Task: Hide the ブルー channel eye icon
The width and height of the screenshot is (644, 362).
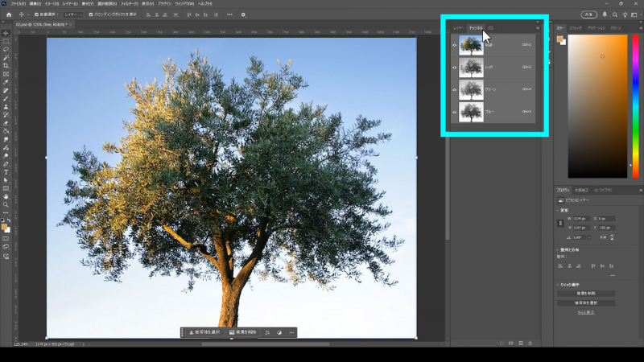Action: click(454, 112)
